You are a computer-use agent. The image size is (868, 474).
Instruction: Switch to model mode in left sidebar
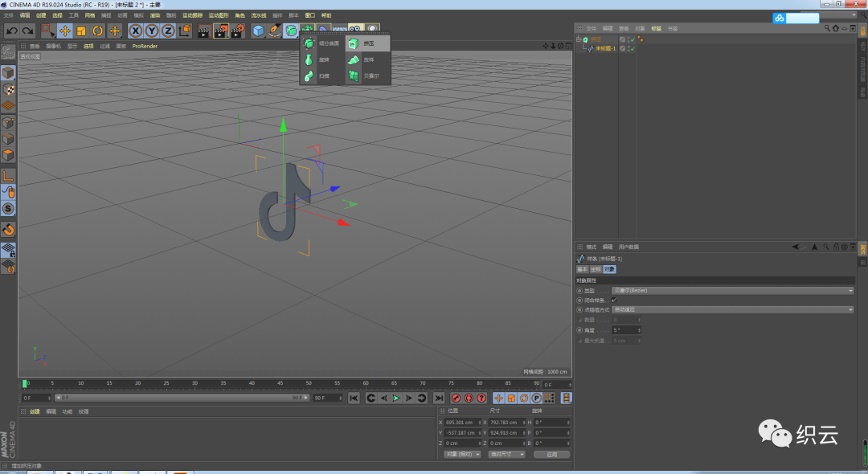point(8,72)
